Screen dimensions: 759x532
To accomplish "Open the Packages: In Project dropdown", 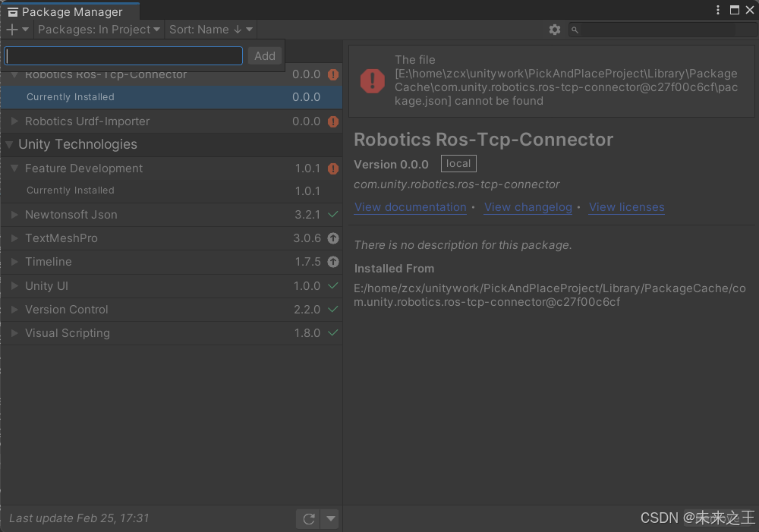I will click(x=99, y=30).
